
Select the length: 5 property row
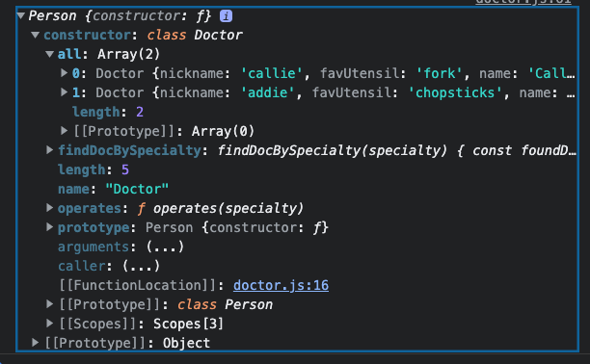coord(94,170)
